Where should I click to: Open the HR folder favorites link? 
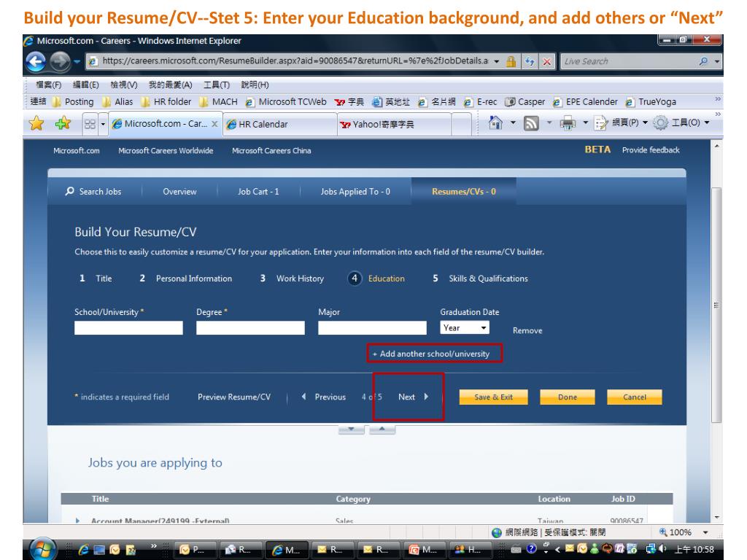click(166, 101)
